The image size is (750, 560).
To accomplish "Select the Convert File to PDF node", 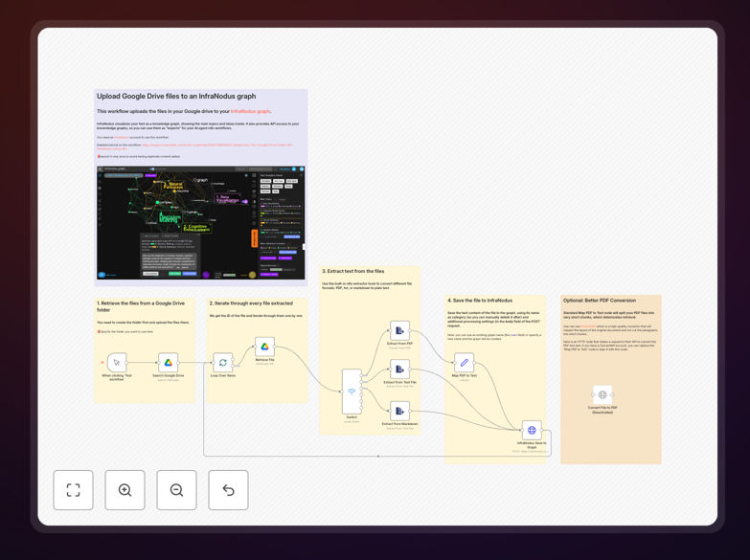I will pyautogui.click(x=602, y=394).
